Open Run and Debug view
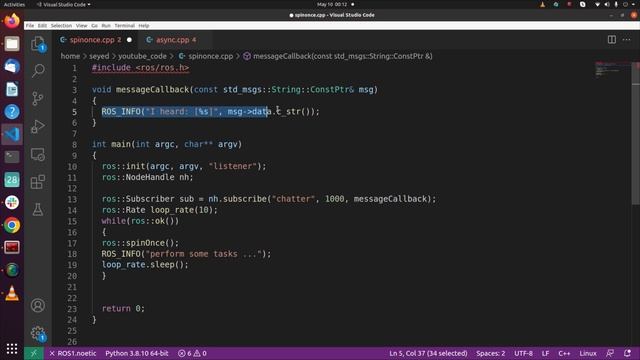Viewport: 640px width, 360px height. pos(38,126)
